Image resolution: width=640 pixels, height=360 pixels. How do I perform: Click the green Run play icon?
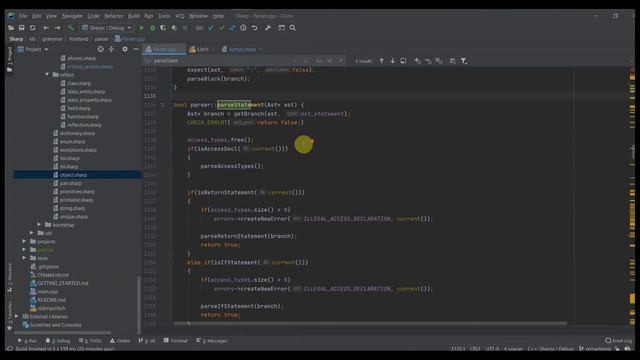point(142,28)
